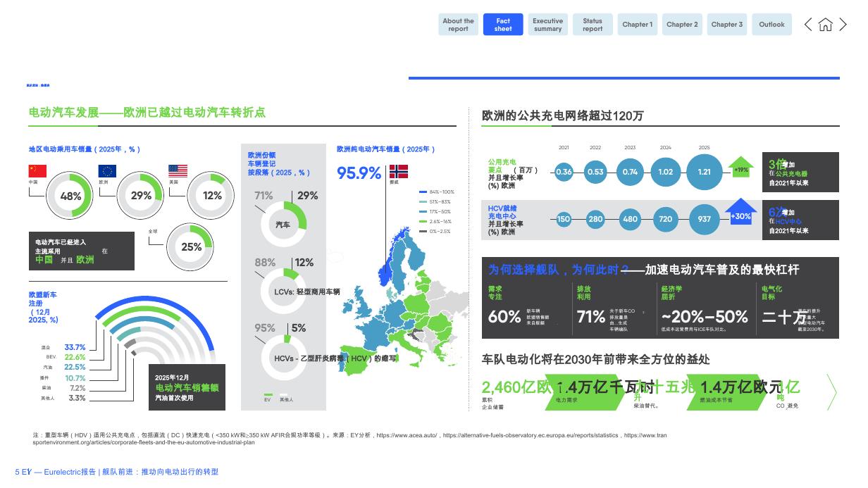Open the About the report tab
The image size is (868, 488).
(x=458, y=25)
